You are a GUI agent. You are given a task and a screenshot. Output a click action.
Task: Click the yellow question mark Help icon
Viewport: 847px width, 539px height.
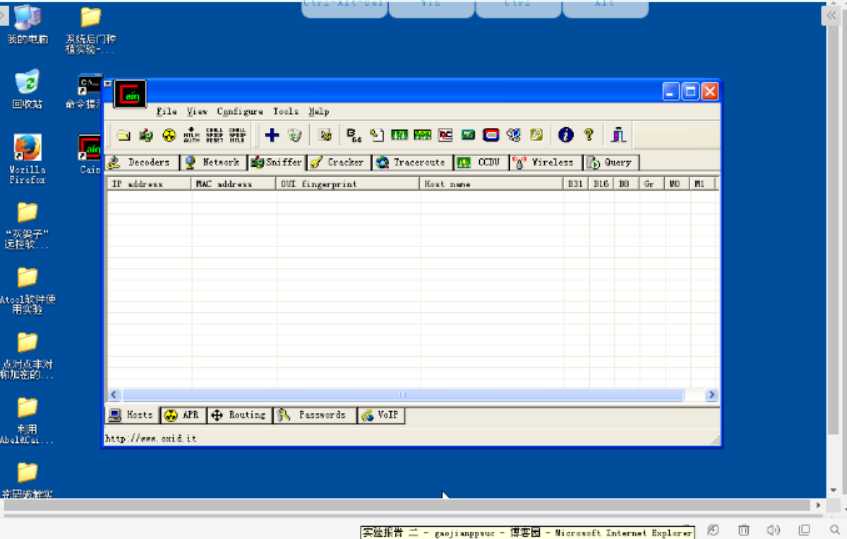point(589,135)
